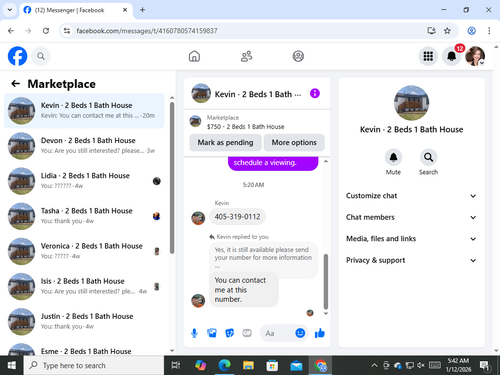This screenshot has height=375, width=500.
Task: Expand Chat members section
Action: click(x=411, y=217)
